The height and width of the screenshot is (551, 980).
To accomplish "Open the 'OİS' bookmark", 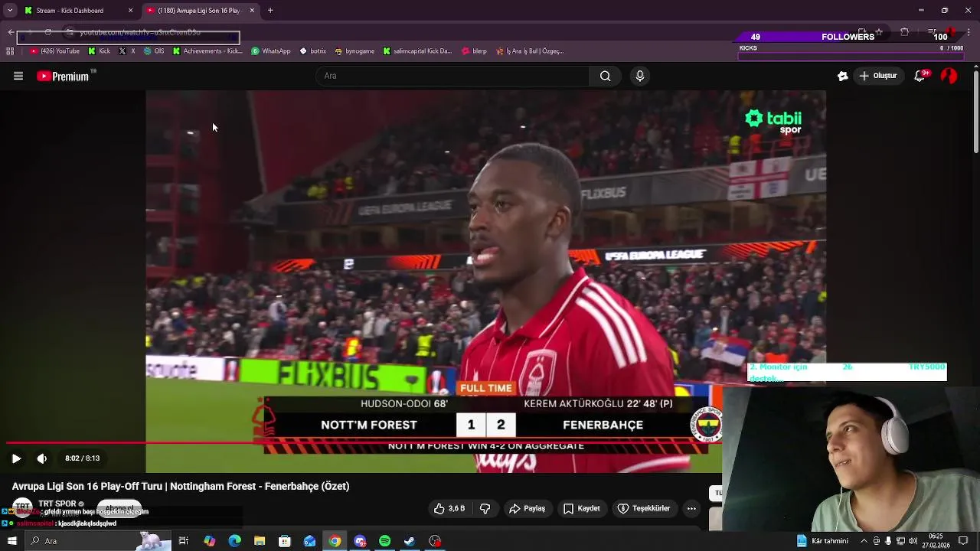I will coord(154,51).
